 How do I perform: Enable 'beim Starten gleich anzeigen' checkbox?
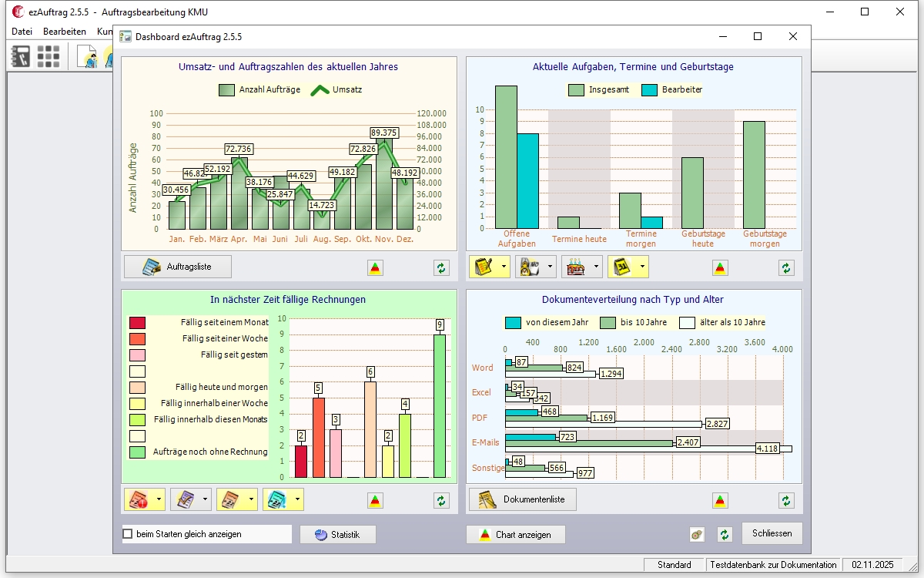[128, 534]
